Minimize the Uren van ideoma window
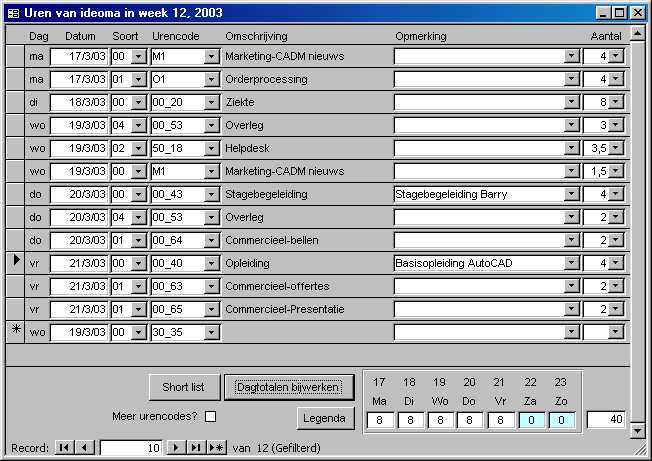652x461 pixels. 604,13
